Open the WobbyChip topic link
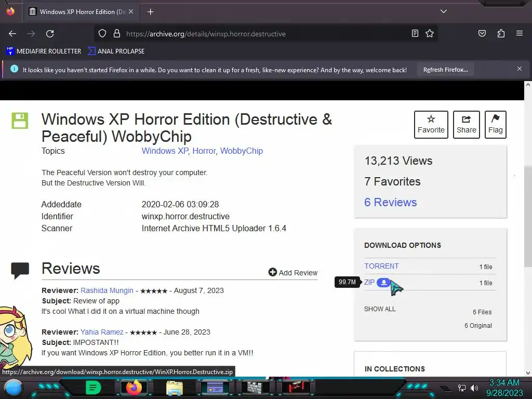The image size is (532, 399). coord(242,151)
